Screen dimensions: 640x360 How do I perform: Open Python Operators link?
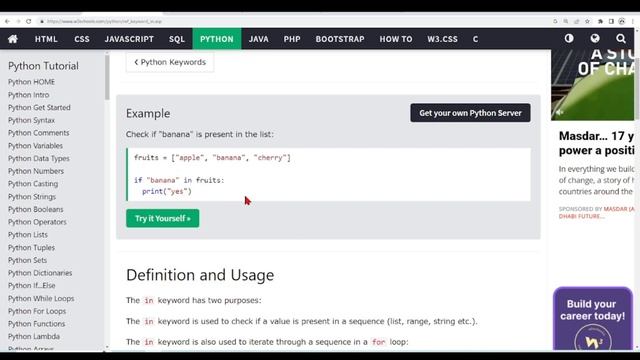click(x=37, y=222)
